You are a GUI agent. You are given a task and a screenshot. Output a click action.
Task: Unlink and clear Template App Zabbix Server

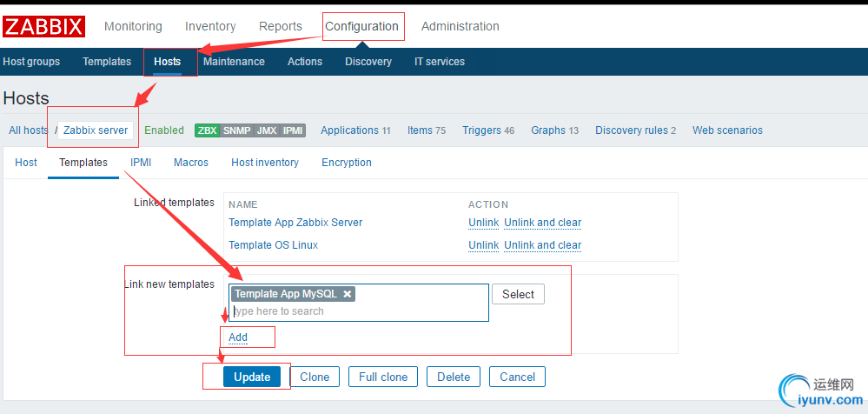(542, 223)
